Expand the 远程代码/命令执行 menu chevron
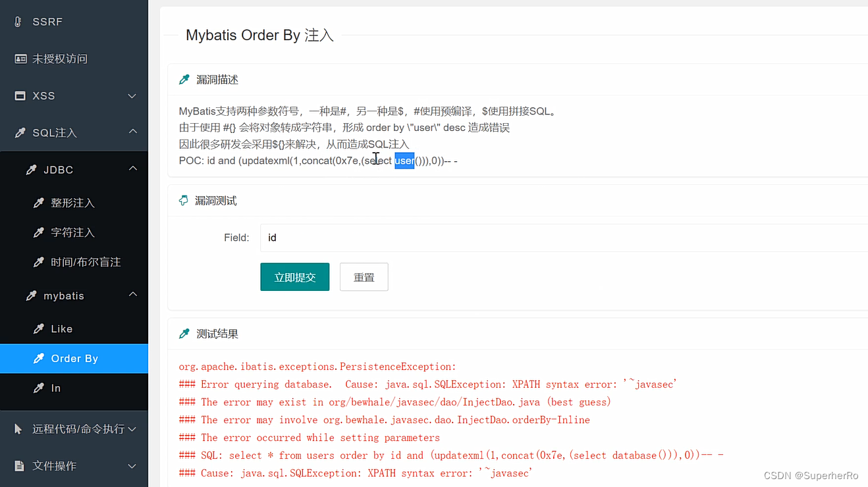The width and height of the screenshot is (868, 487). [132, 430]
